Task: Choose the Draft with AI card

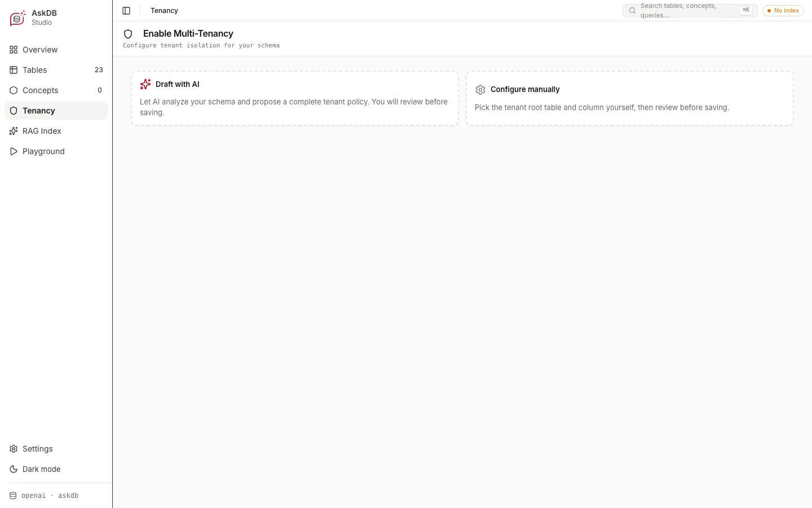Action: click(295, 98)
